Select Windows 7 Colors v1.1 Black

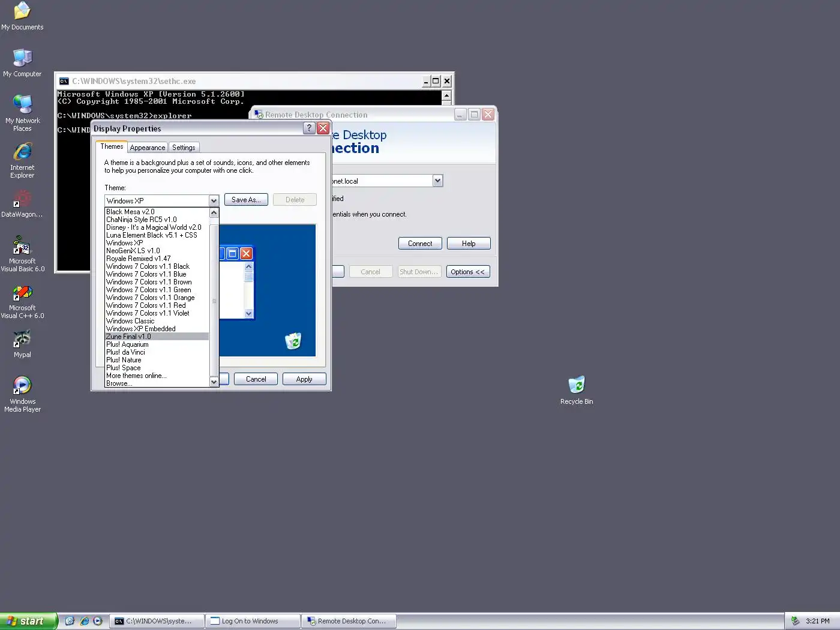coord(157,266)
